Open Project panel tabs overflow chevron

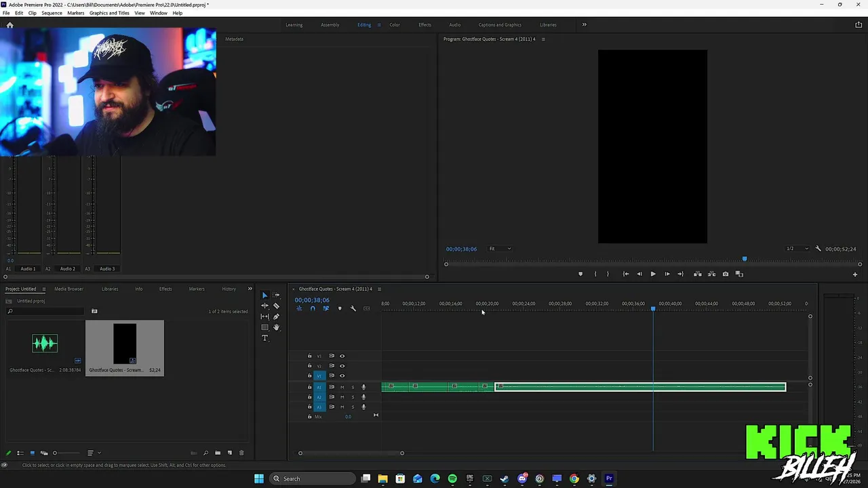pos(250,289)
